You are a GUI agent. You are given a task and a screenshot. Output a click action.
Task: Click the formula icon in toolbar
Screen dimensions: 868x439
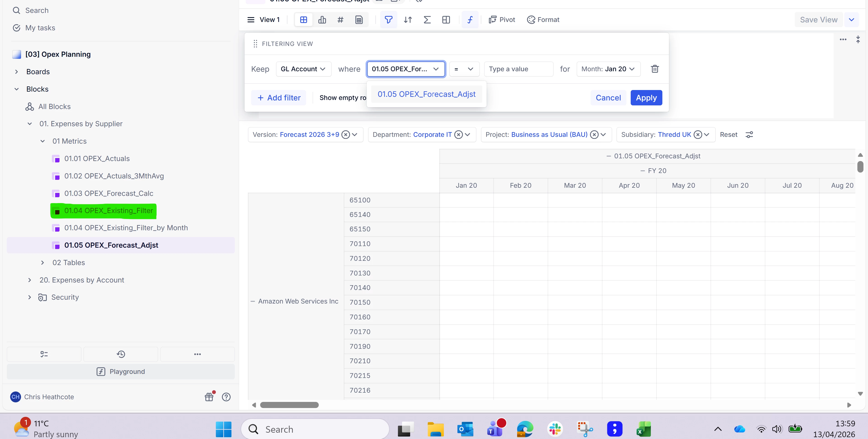(470, 20)
